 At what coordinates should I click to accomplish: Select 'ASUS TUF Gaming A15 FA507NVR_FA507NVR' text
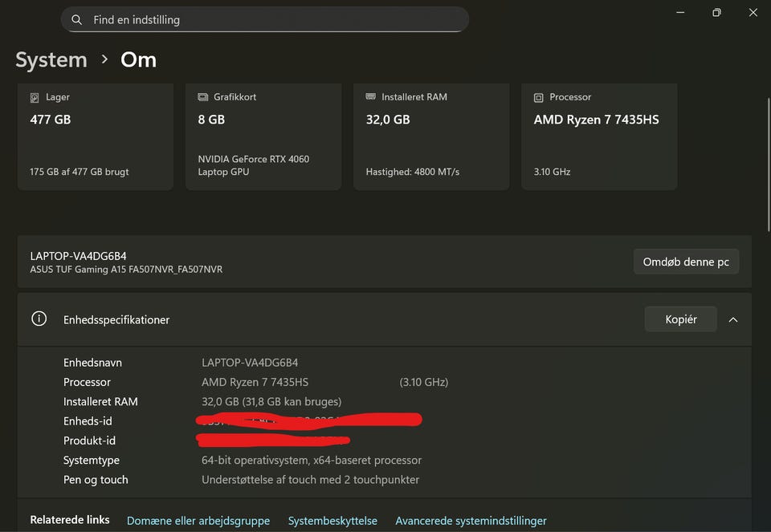click(x=126, y=269)
